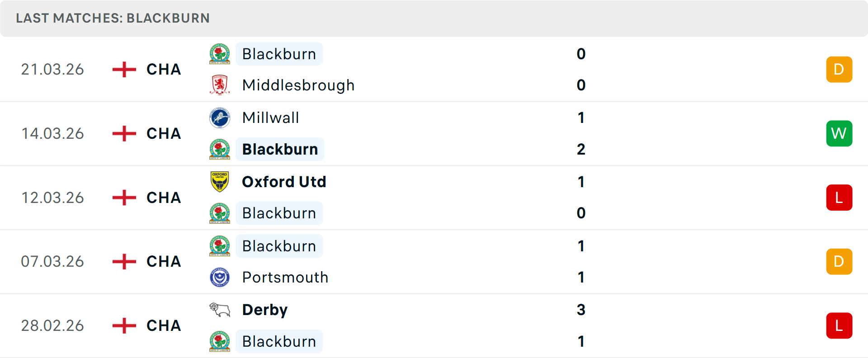The height and width of the screenshot is (358, 868).
Task: Click the England flag beside the Derby match
Action: 123,325
